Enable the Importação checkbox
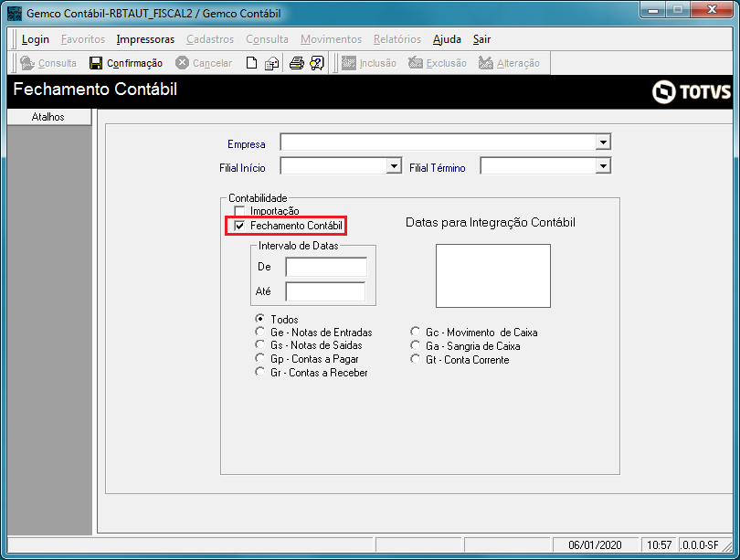This screenshot has height=560, width=740. point(239,211)
